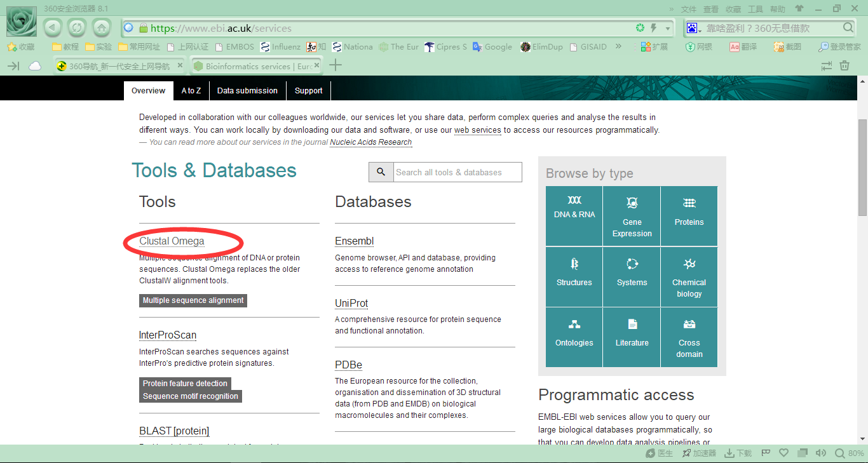The image size is (868, 463).
Task: Open the browser home page icon
Action: pyautogui.click(x=101, y=28)
